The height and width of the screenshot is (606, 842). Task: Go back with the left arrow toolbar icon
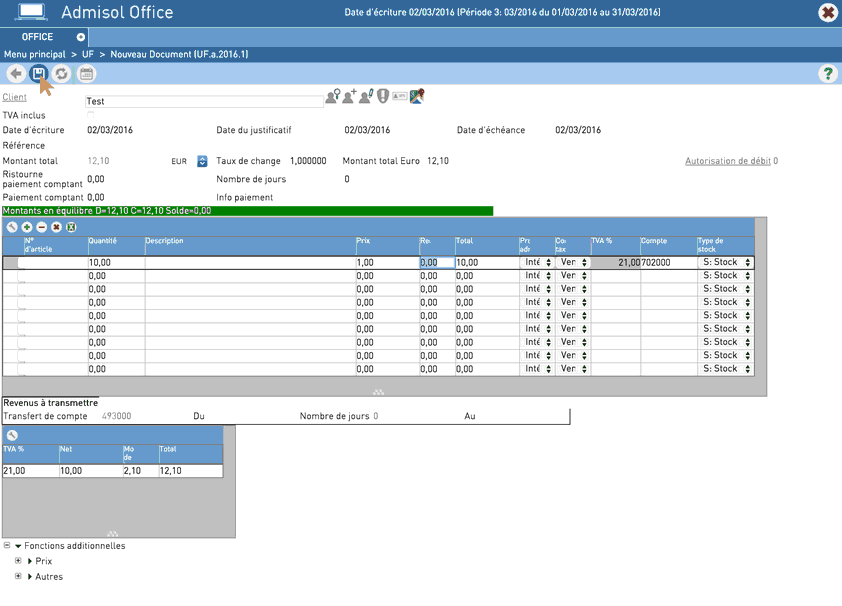(x=16, y=74)
